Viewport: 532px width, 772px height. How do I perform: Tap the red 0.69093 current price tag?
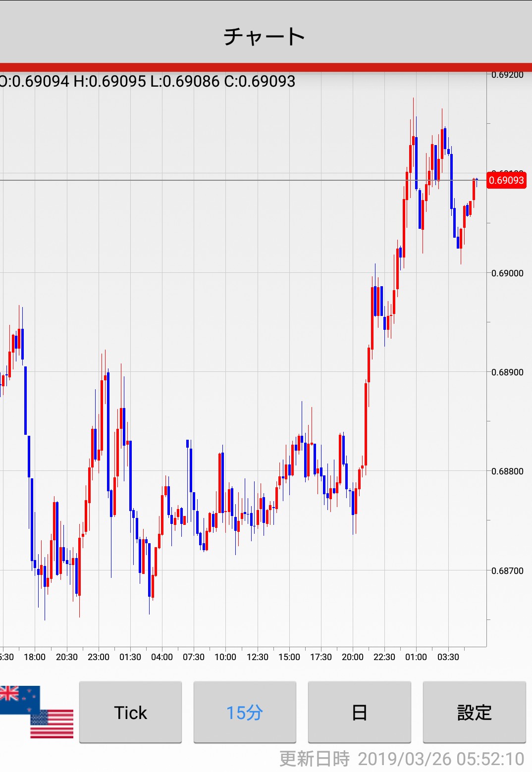pos(506,180)
